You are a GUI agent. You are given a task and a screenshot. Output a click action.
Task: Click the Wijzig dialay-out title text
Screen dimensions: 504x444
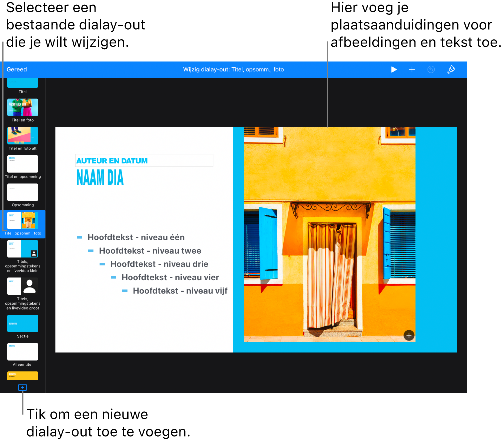coord(233,70)
